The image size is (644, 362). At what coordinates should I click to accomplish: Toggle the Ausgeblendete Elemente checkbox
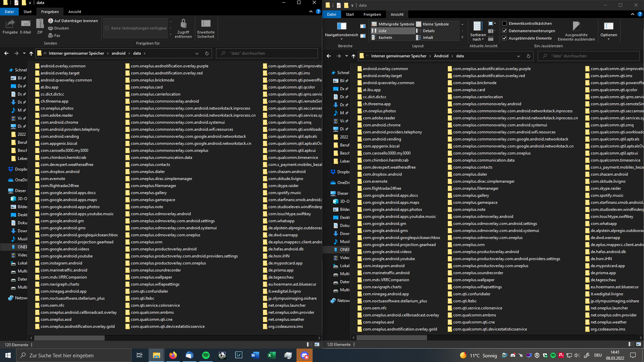(504, 38)
